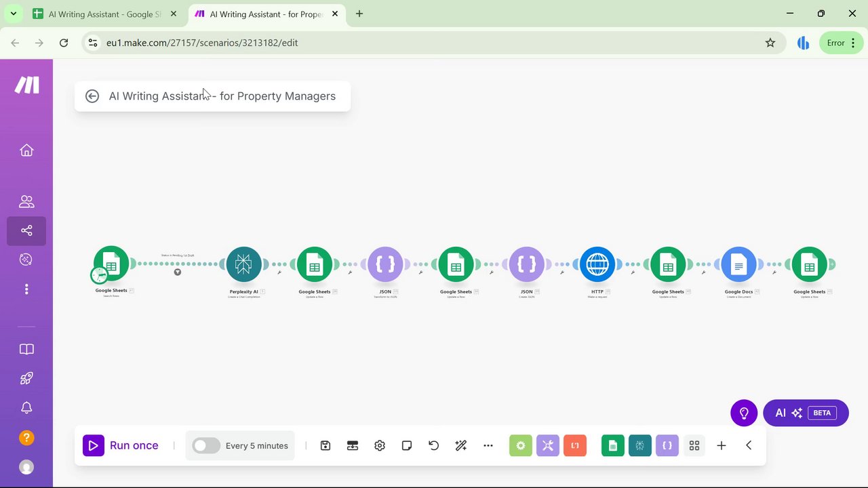Screen dimensions: 868x488
Task: Open the Perplexity AI module
Action: click(x=243, y=264)
